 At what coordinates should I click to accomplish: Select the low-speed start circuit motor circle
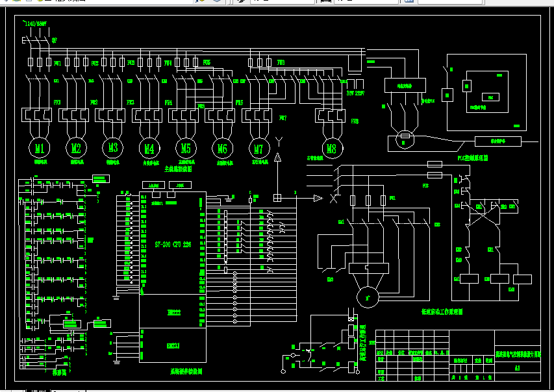[368, 298]
